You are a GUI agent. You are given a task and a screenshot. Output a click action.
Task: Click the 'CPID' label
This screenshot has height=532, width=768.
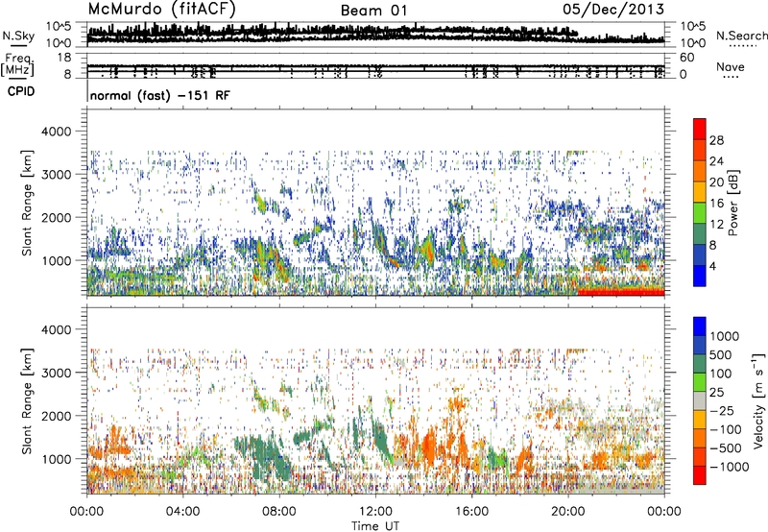tap(21, 91)
